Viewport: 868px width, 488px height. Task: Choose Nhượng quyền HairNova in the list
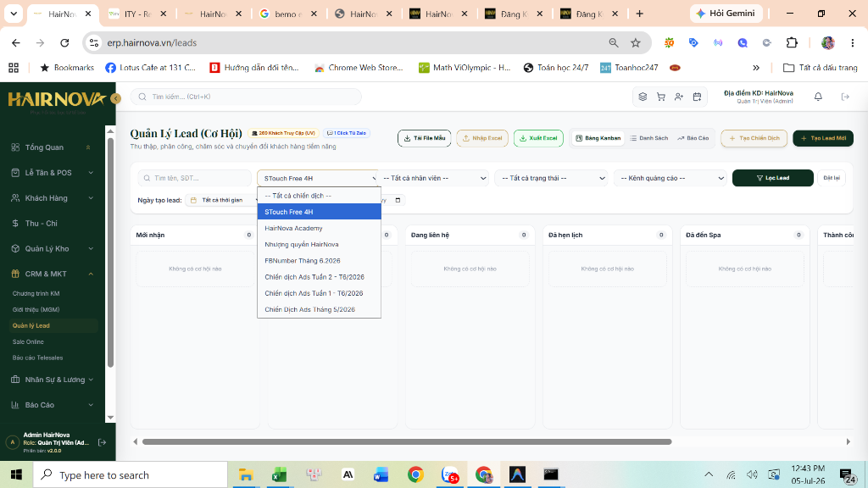click(320, 245)
